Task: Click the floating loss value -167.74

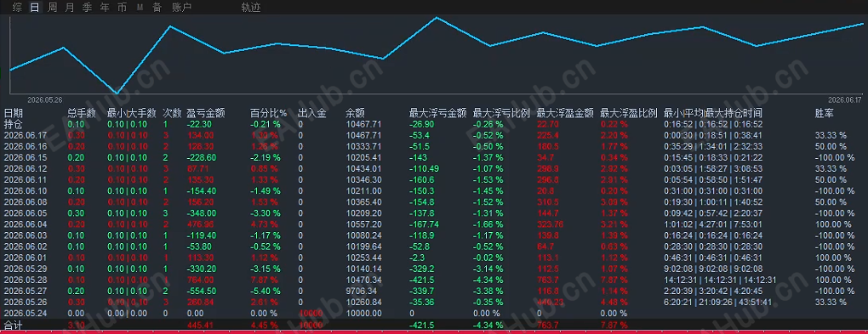Action: pyautogui.click(x=424, y=224)
